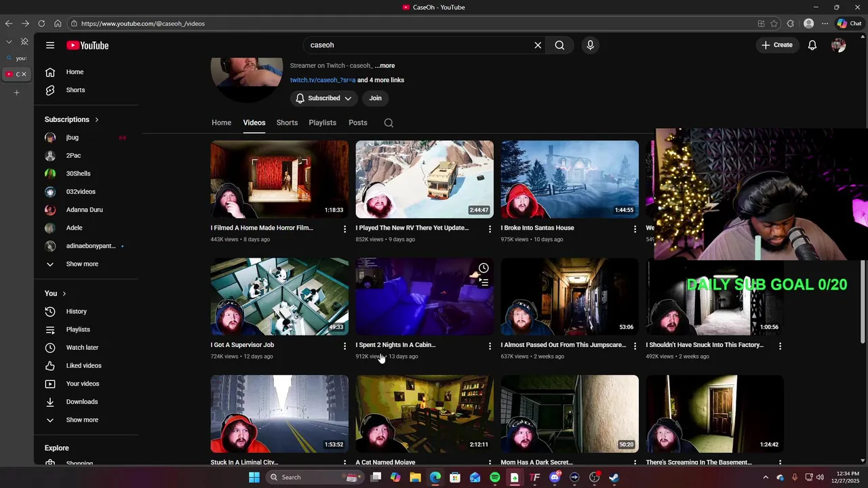Switch to the channel Playlists tab
868x488 pixels.
[322, 123]
